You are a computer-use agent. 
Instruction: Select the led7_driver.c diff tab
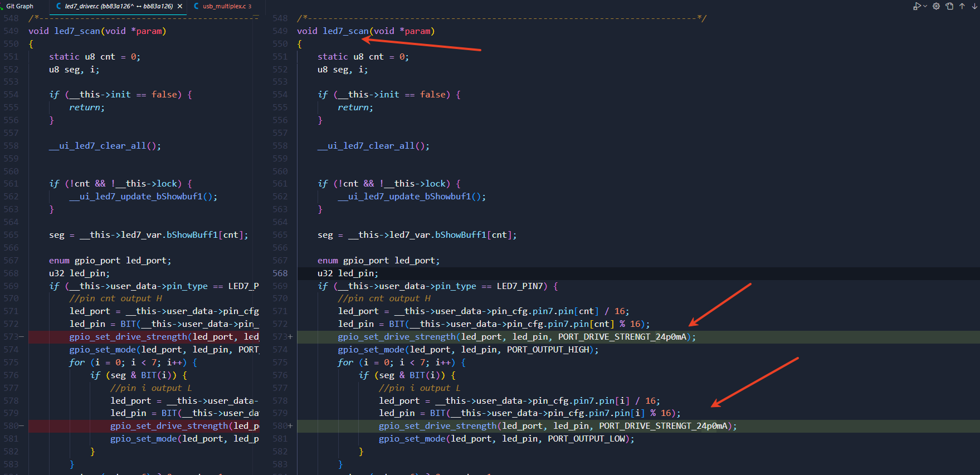click(x=119, y=6)
